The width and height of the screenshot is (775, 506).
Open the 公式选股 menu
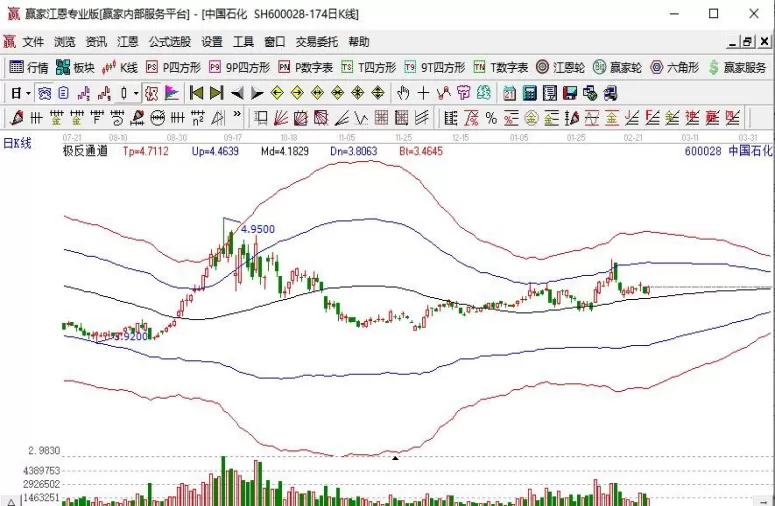click(170, 42)
